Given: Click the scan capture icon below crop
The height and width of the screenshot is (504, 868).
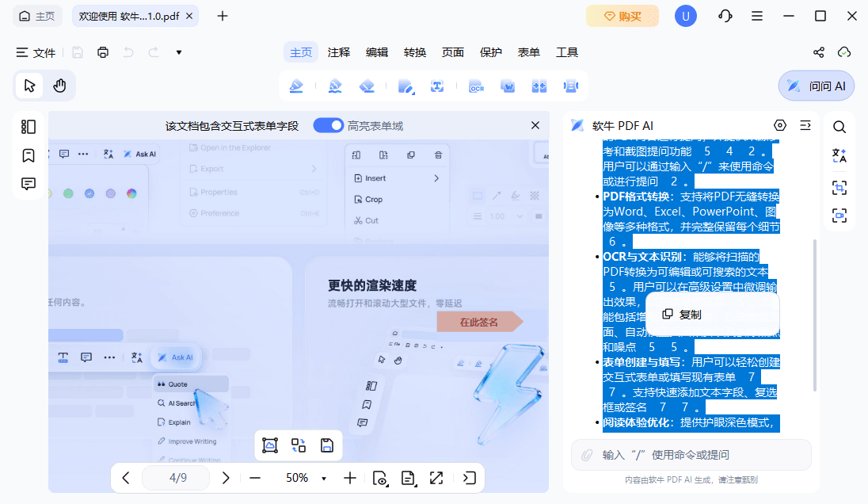Looking at the screenshot, I should (x=839, y=216).
